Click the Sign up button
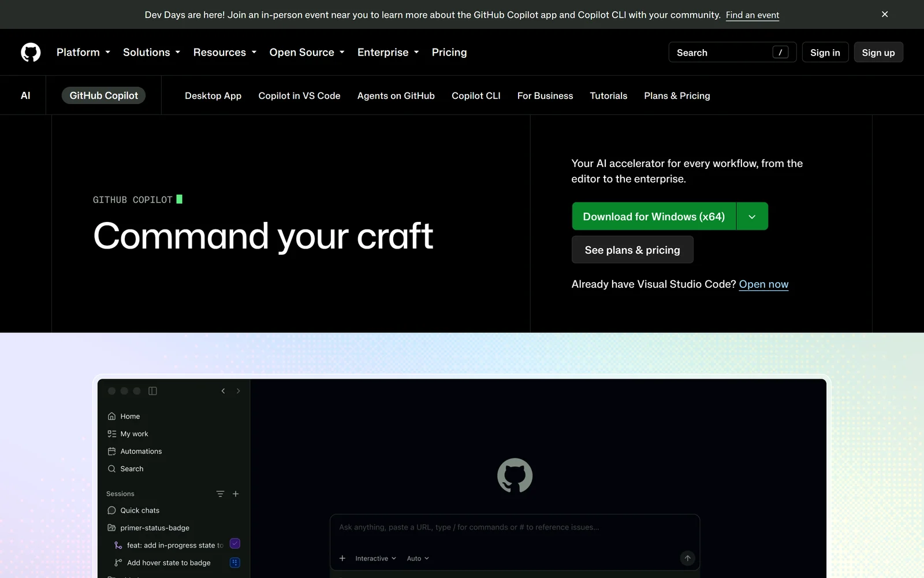Screen dimensions: 924x578 878,52
